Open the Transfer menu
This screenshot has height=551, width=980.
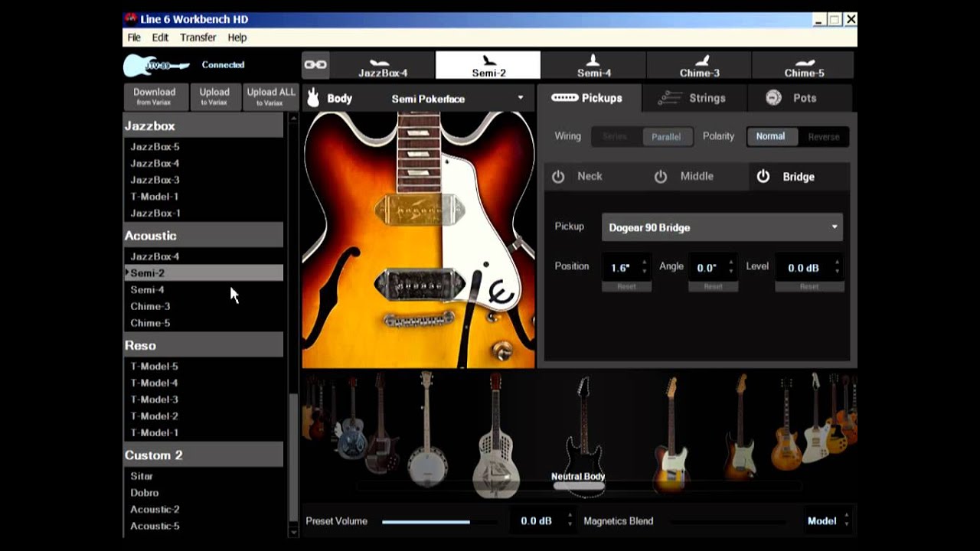(198, 37)
